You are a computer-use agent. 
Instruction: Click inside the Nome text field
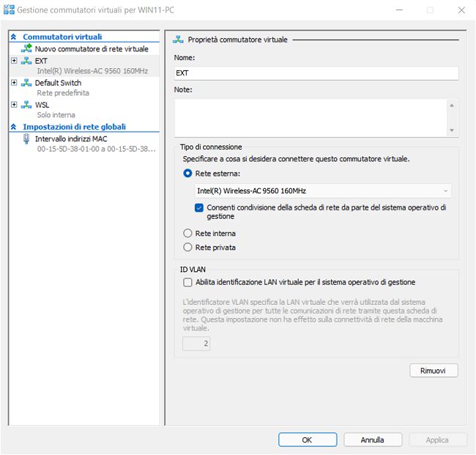click(x=316, y=73)
